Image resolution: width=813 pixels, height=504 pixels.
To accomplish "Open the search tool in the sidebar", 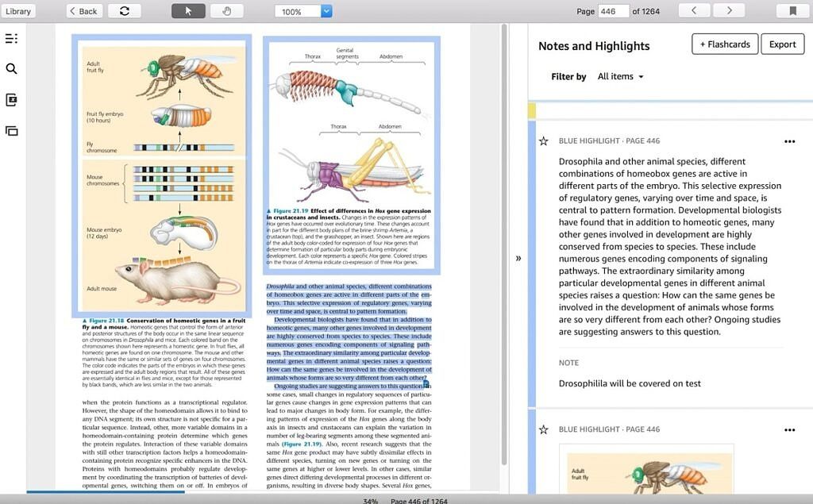I will pyautogui.click(x=11, y=68).
